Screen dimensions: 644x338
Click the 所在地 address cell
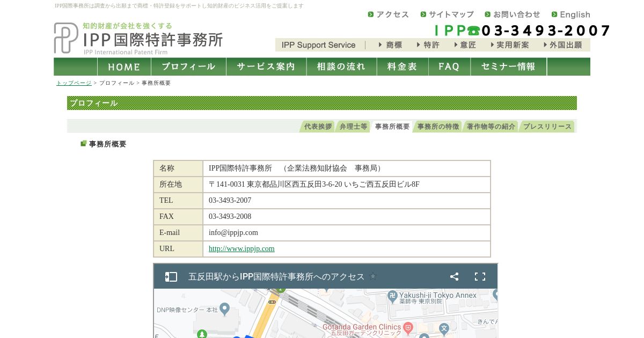(x=347, y=185)
